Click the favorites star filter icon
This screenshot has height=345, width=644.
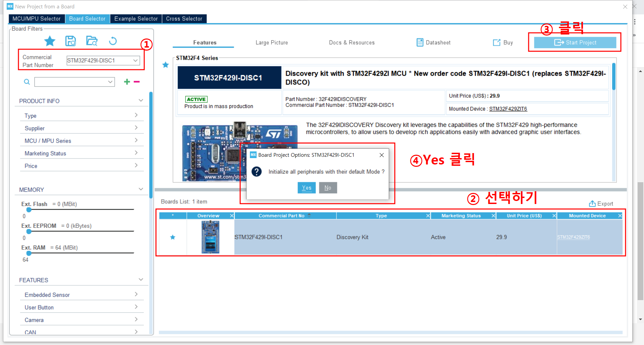point(50,41)
